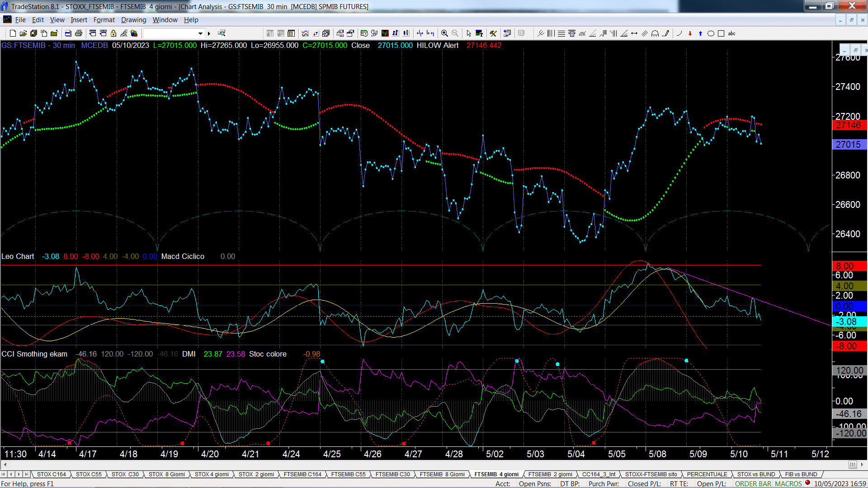This screenshot has height=488, width=868.
Task: Open the Format menu
Action: pyautogui.click(x=104, y=20)
